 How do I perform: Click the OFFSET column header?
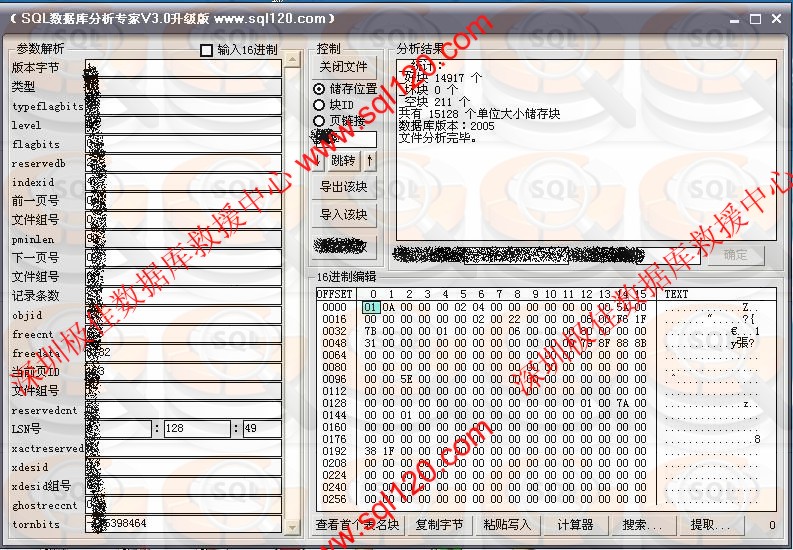[x=334, y=294]
